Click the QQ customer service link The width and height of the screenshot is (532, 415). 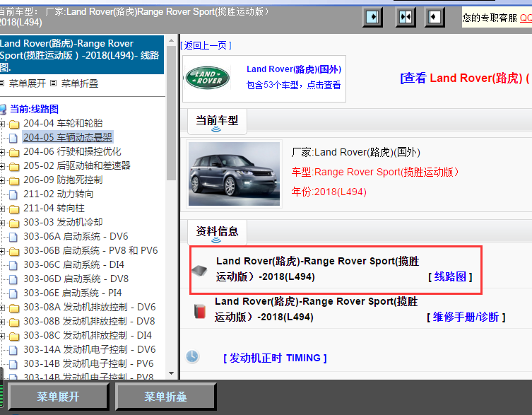(526, 17)
